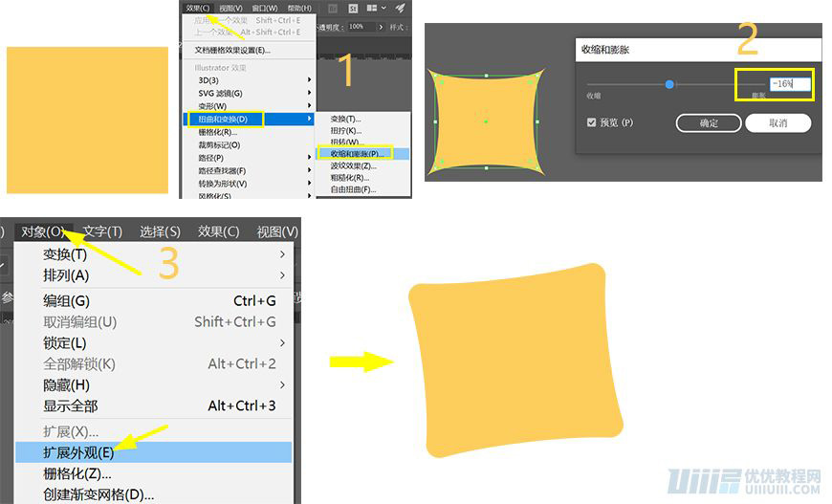Image resolution: width=832 pixels, height=504 pixels.
Task: Click the pucker-bloat slider handle
Action: coord(669,84)
